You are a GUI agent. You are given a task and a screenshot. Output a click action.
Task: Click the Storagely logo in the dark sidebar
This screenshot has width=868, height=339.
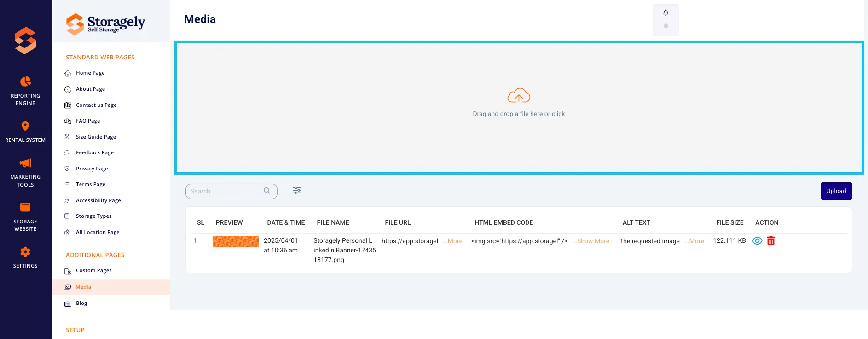tap(25, 41)
